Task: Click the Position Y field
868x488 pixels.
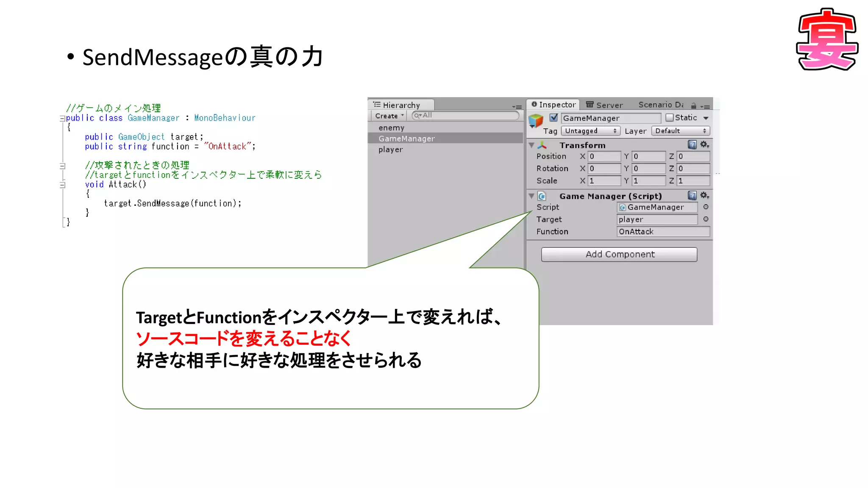Action: [648, 156]
